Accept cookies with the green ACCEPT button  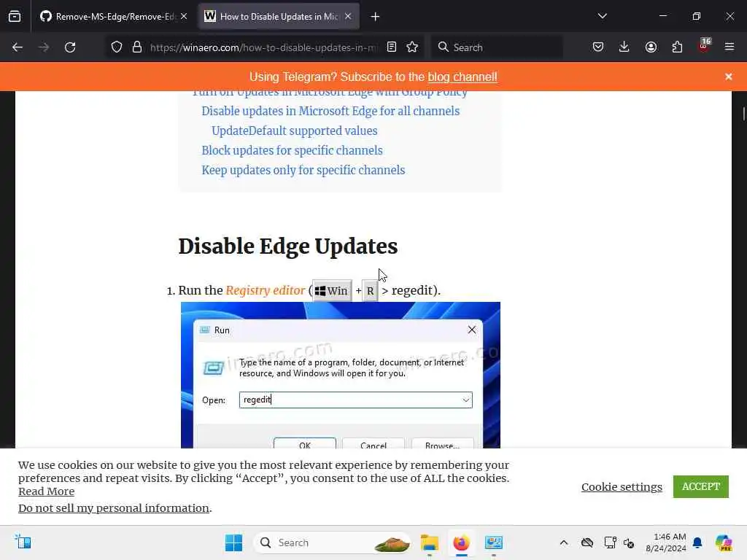[x=701, y=486]
